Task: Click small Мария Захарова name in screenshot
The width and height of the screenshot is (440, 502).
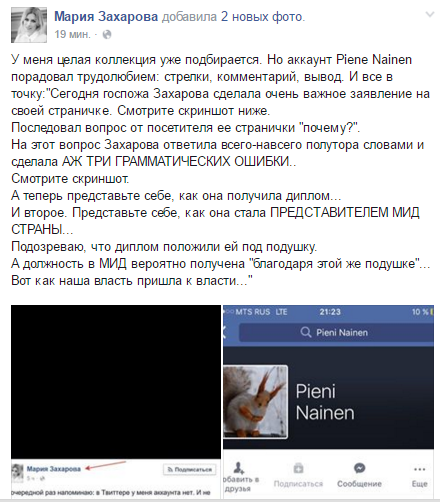Action: (54, 469)
